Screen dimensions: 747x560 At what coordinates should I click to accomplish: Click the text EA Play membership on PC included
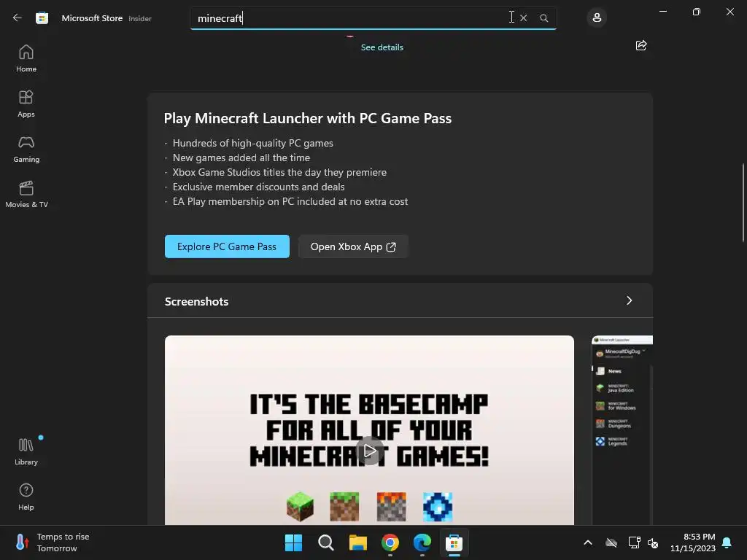tap(290, 201)
